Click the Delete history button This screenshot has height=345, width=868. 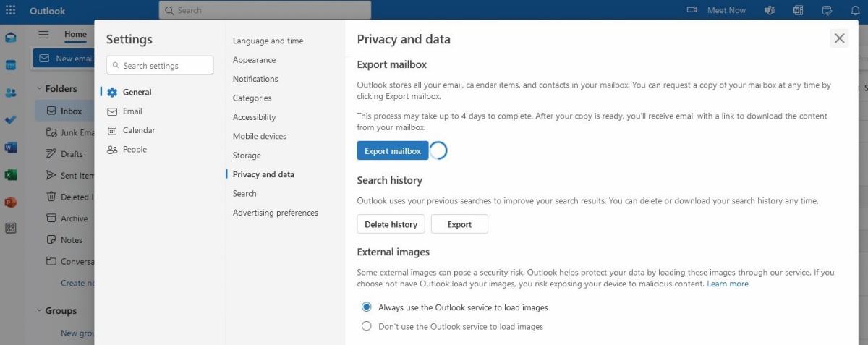click(x=391, y=224)
